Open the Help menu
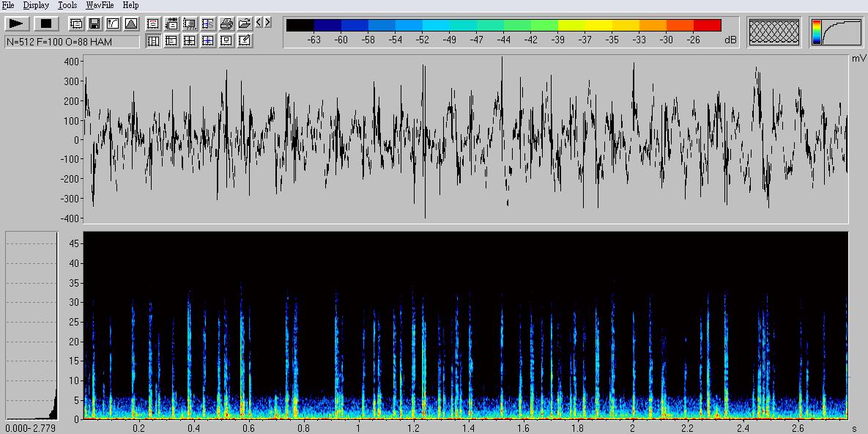The image size is (868, 434). point(130,5)
